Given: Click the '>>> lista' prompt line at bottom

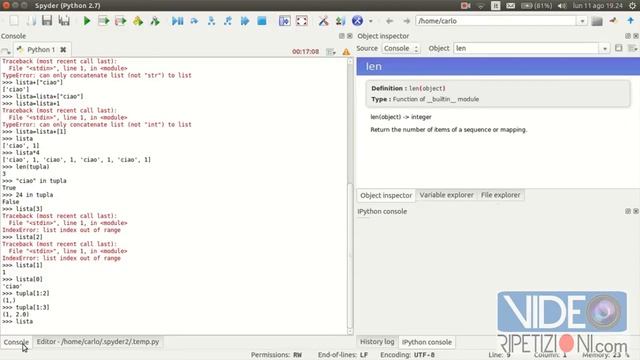Looking at the screenshot, I should (18, 322).
